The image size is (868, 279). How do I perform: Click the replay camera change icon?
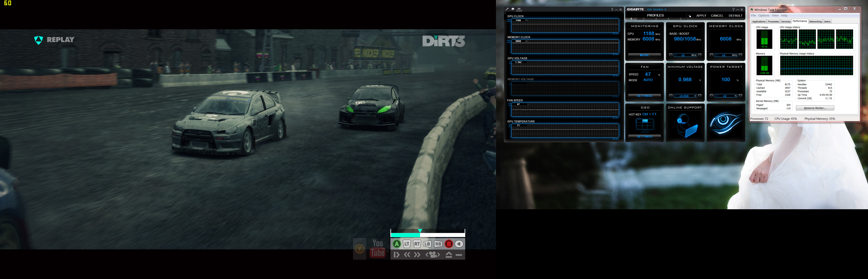[x=433, y=255]
